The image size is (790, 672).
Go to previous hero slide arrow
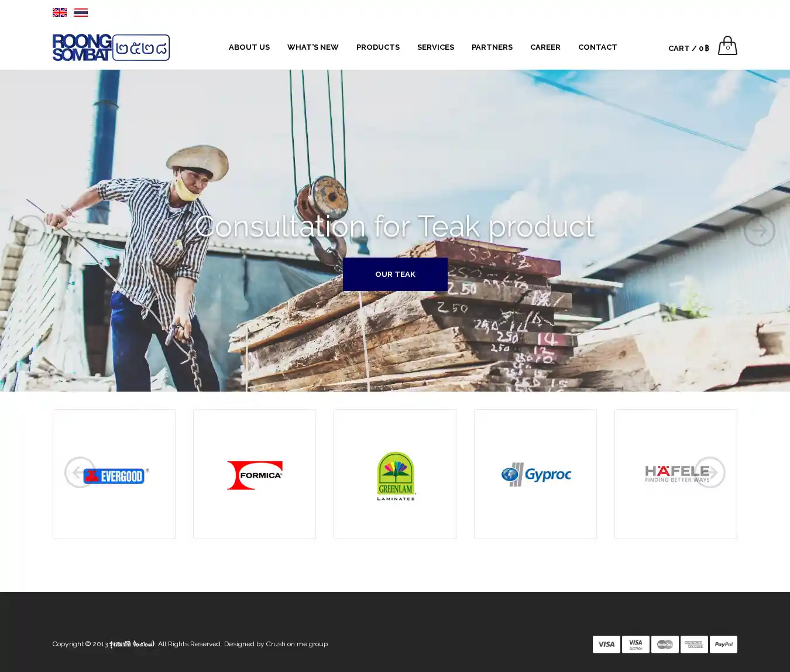point(30,231)
